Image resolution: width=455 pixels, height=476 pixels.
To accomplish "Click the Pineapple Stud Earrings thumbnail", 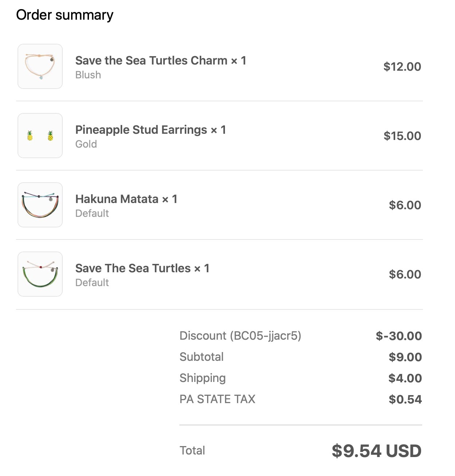I will 40,136.
